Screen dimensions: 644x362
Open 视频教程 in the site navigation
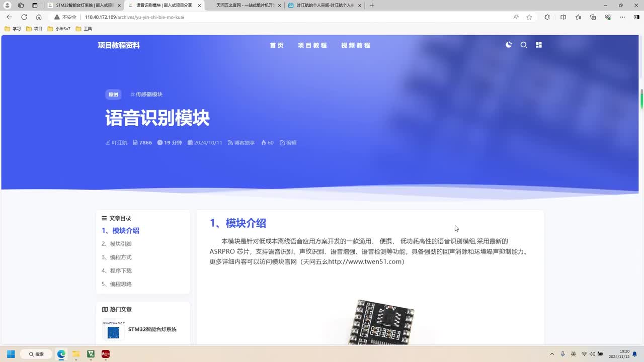click(356, 45)
